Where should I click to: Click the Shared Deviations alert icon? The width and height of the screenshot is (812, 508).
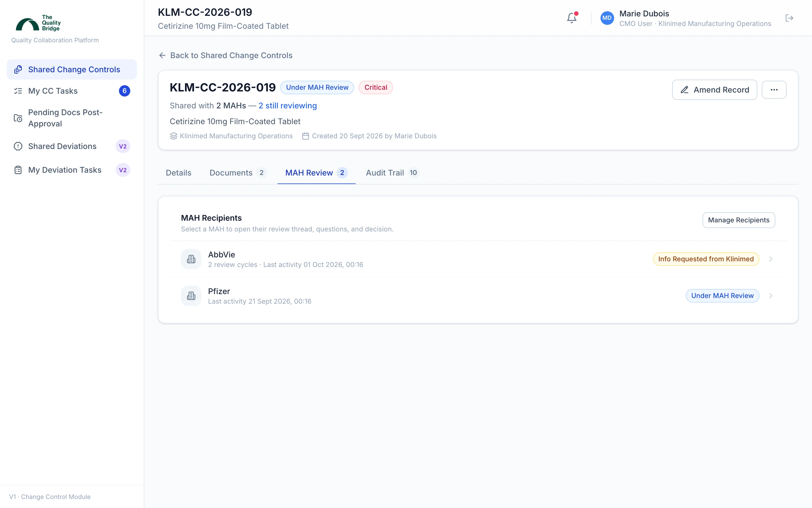tap(18, 146)
